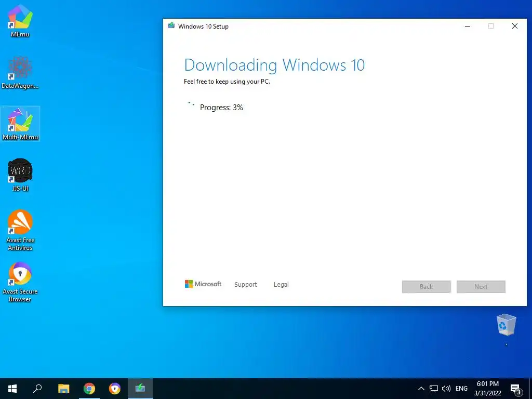Click the Support link in Setup
The image size is (532, 399).
coord(246,284)
